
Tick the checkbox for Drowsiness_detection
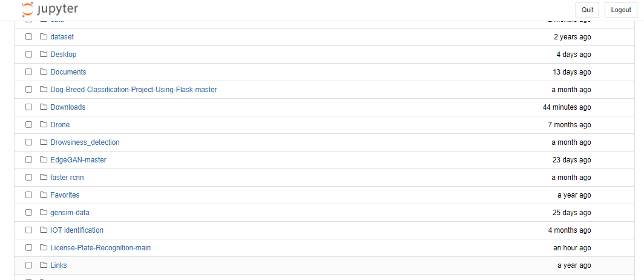coord(28,142)
